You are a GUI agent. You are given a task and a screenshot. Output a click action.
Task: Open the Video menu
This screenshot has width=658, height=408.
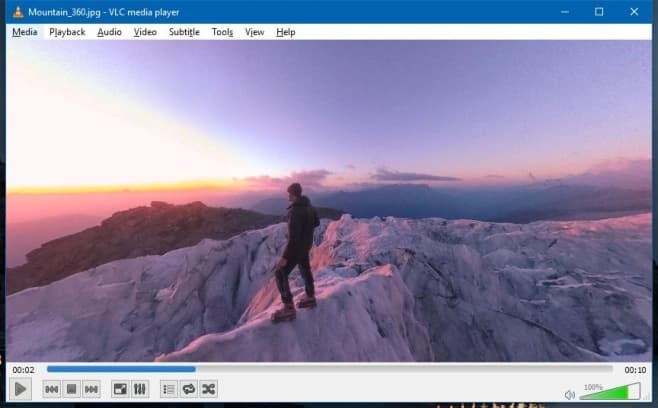tap(145, 32)
